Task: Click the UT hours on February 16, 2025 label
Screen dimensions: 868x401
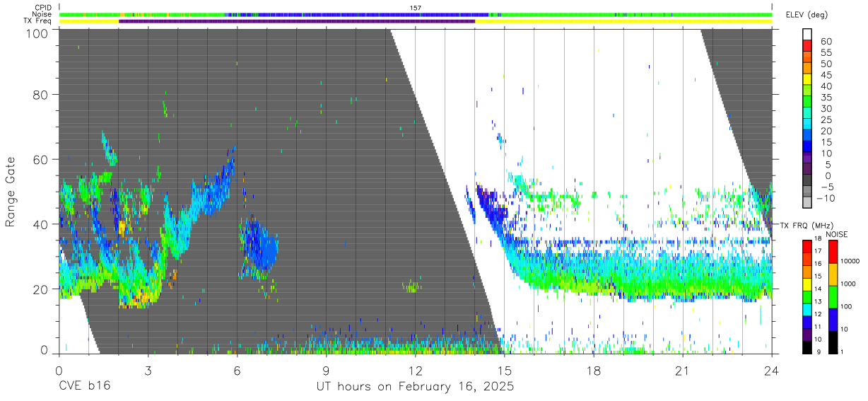Action: (x=414, y=388)
